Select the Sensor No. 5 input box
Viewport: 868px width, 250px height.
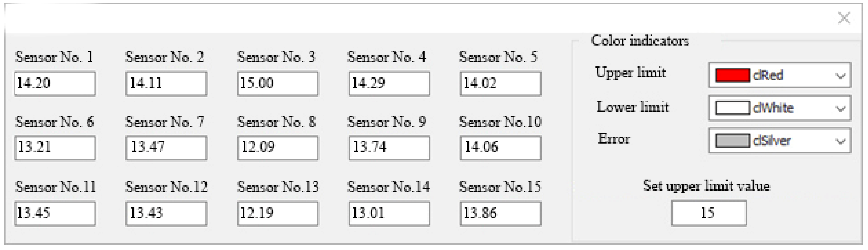(501, 83)
